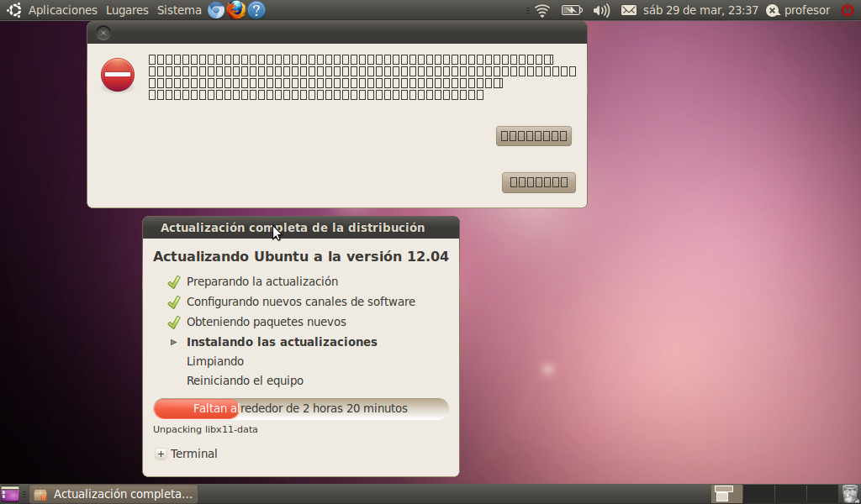The image size is (861, 504).
Task: Open the Ubuntu logo main menu
Action: [x=13, y=10]
